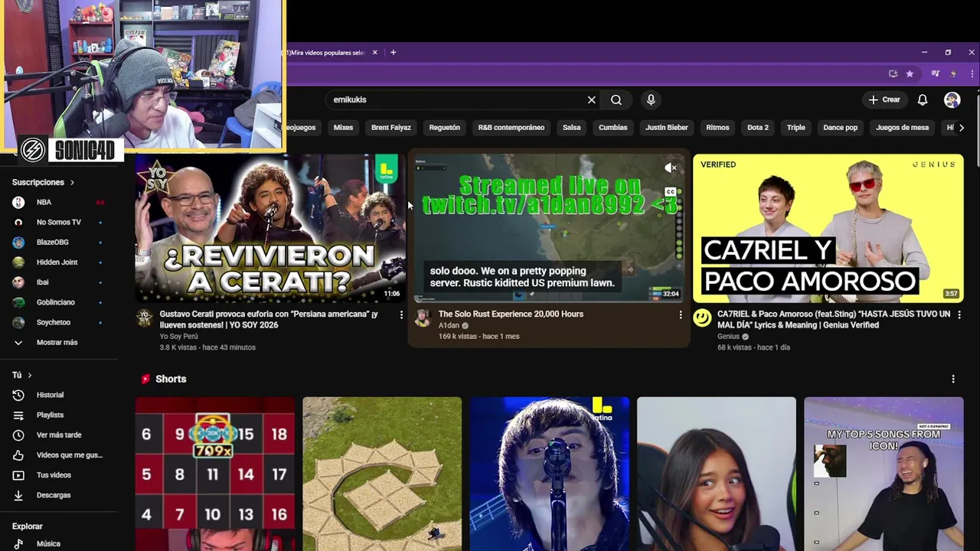Open the Crear upload menu
Screen dimensions: 980x551
click(884, 99)
